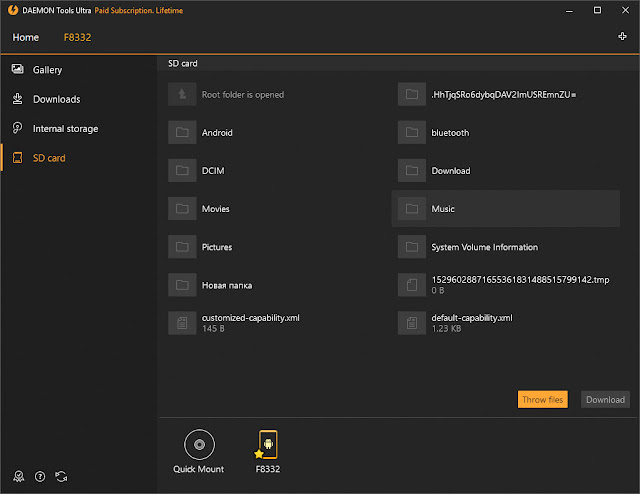Click the Gallery picture icon

18,69
